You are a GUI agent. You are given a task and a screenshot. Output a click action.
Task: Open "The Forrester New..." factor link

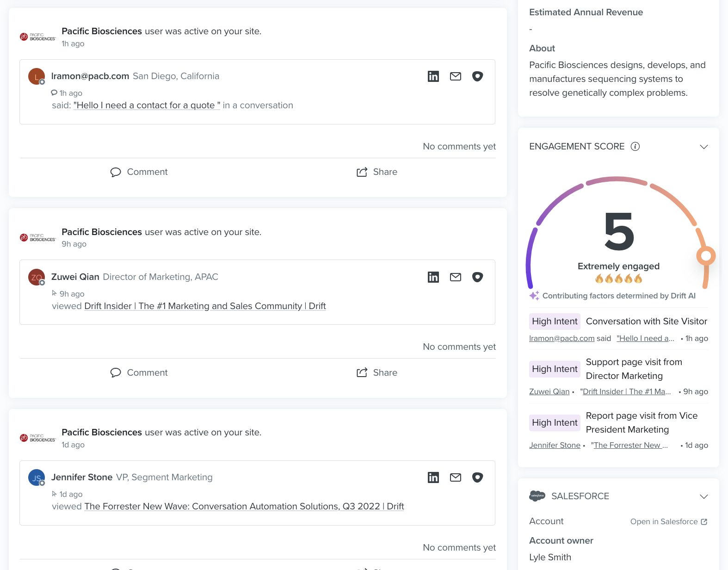click(629, 446)
